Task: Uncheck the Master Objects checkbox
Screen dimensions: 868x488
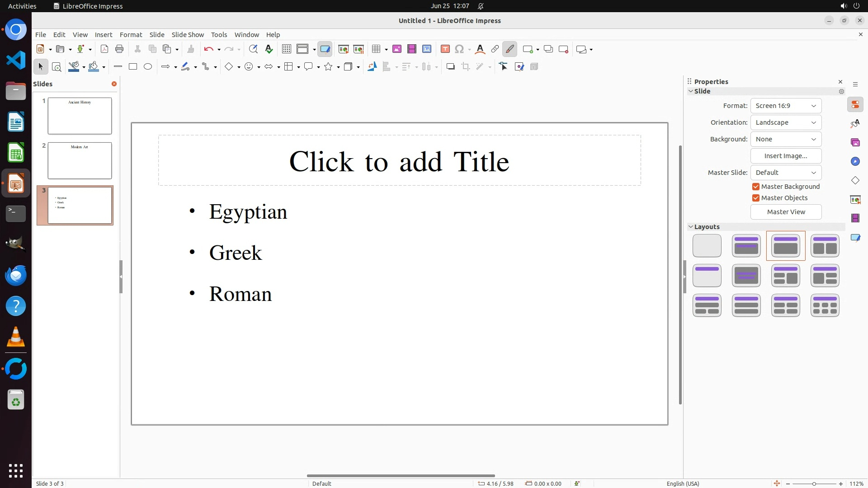Action: [x=756, y=198]
